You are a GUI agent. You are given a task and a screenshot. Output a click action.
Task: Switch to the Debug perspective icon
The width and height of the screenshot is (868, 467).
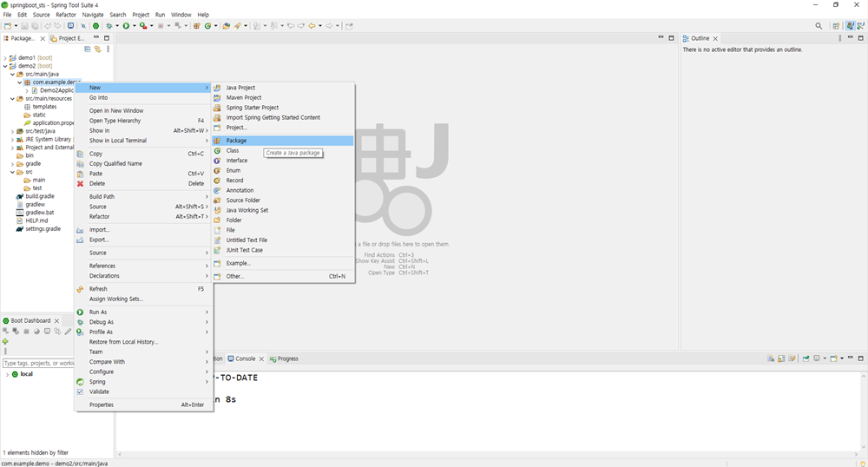click(x=861, y=25)
